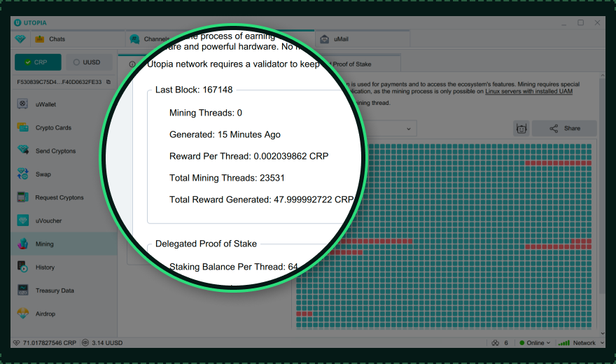Click the Share button
616x364 pixels.
coord(564,128)
